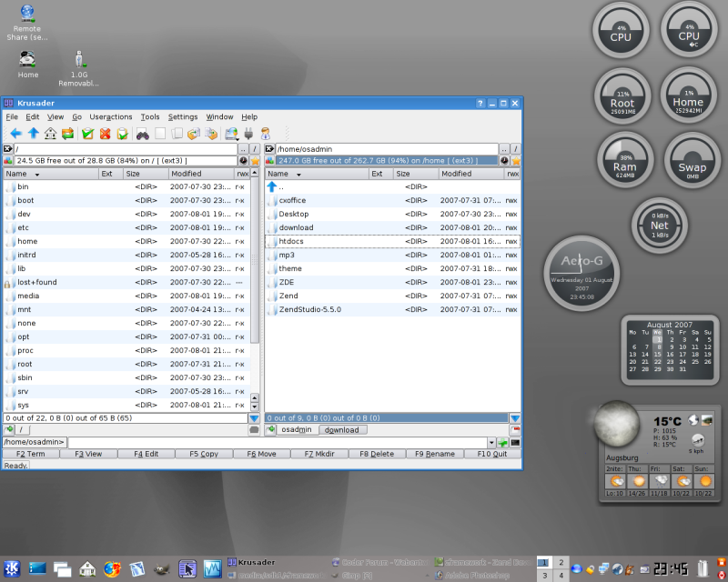Expand the right panel popup arrow
Viewport: 728px width, 582px height.
pos(515,418)
